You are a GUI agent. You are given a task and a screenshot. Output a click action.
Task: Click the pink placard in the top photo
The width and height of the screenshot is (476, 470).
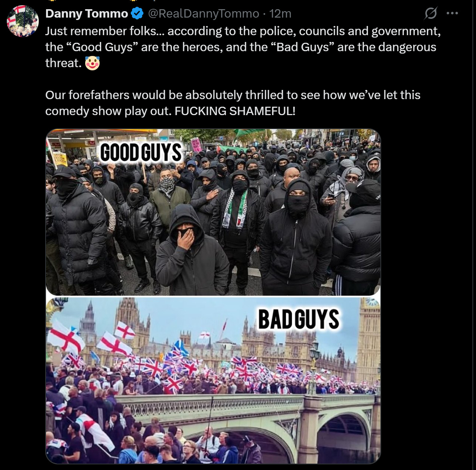coord(196,144)
